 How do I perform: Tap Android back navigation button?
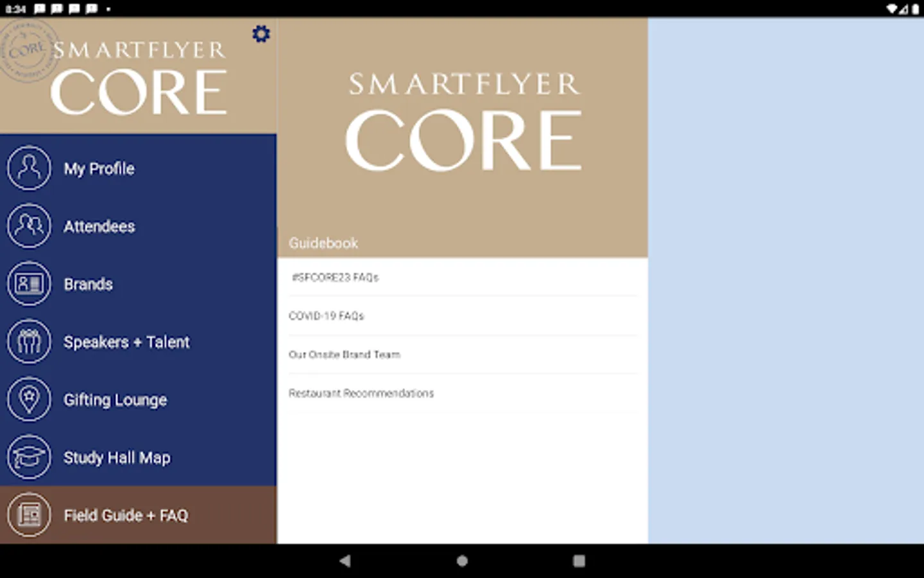[x=345, y=561]
